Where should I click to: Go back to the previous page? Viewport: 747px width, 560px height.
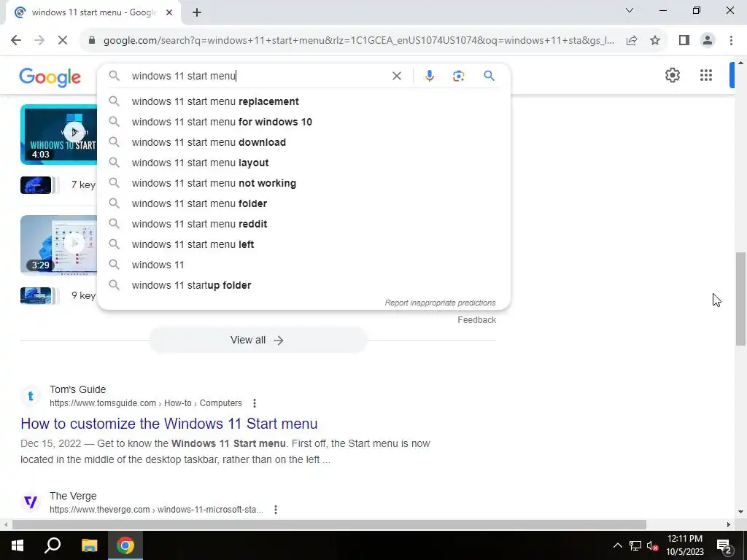click(16, 40)
